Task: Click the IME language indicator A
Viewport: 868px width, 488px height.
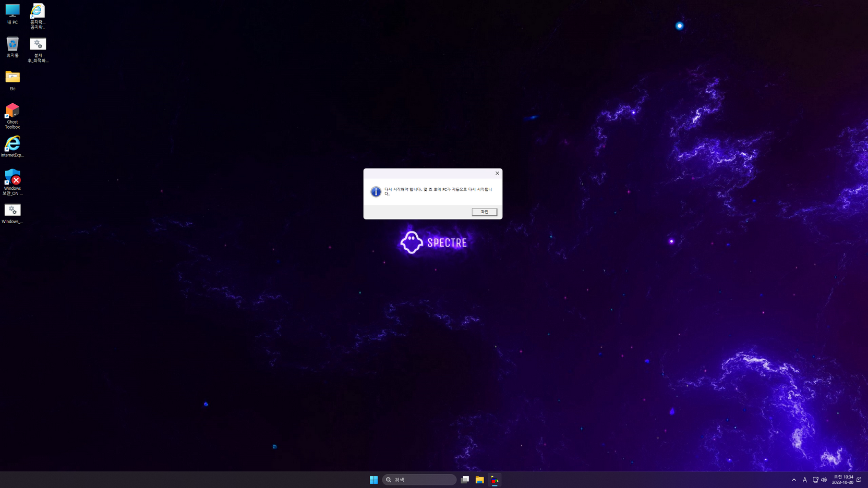Action: [x=805, y=480]
